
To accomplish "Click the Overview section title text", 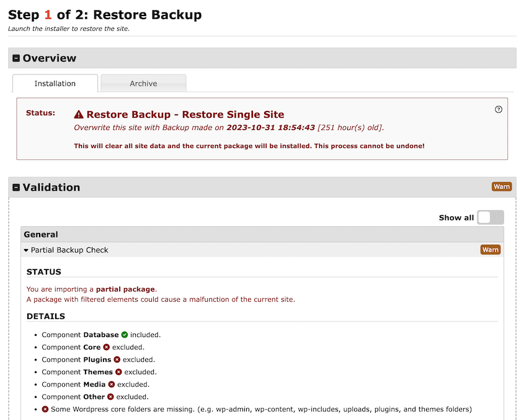I will (x=50, y=58).
